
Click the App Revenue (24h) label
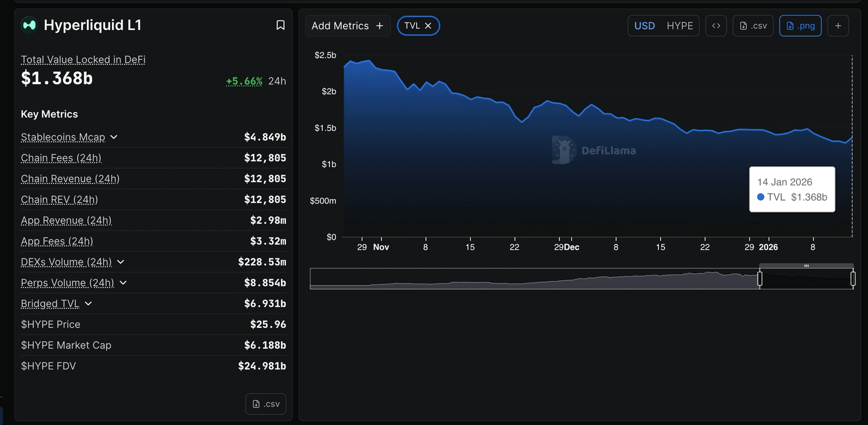(66, 220)
